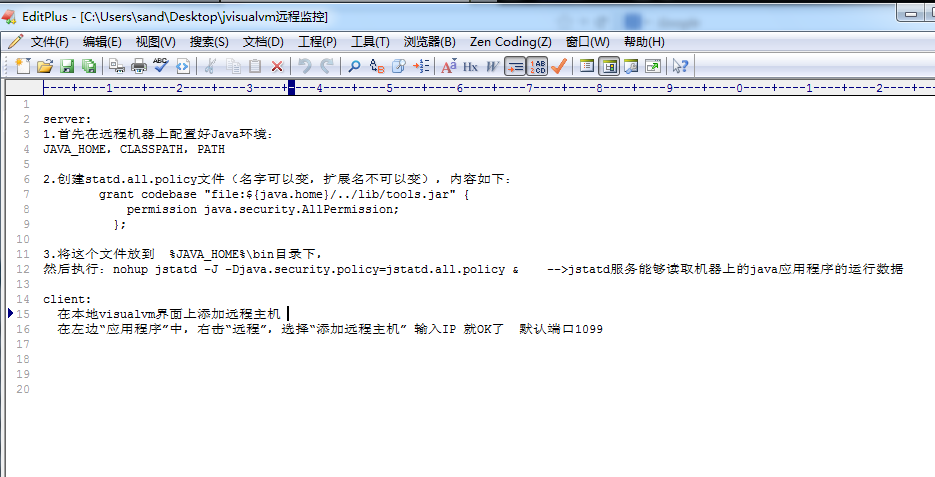Open the 文档(D) menu
The height and width of the screenshot is (477, 935).
(x=263, y=42)
